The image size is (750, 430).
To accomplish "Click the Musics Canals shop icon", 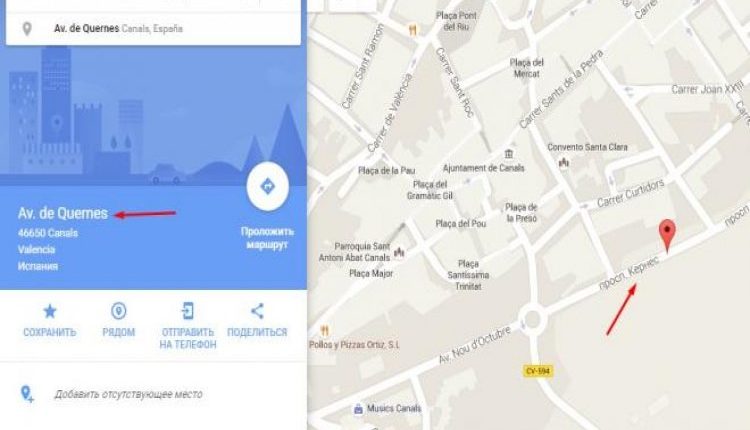I will click(x=358, y=409).
